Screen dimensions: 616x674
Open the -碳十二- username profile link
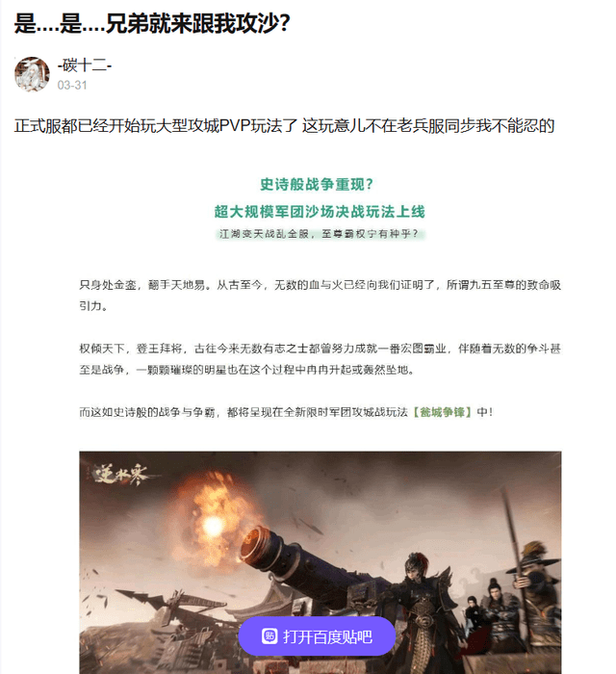85,65
